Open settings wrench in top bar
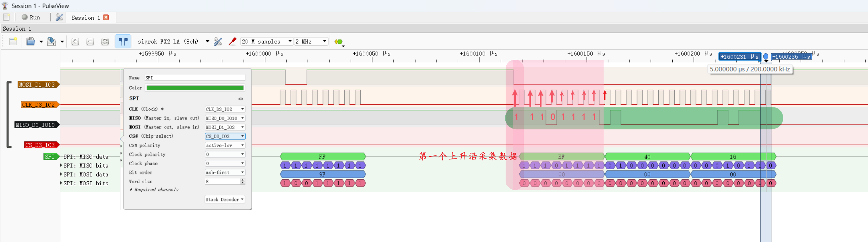 click(59, 17)
